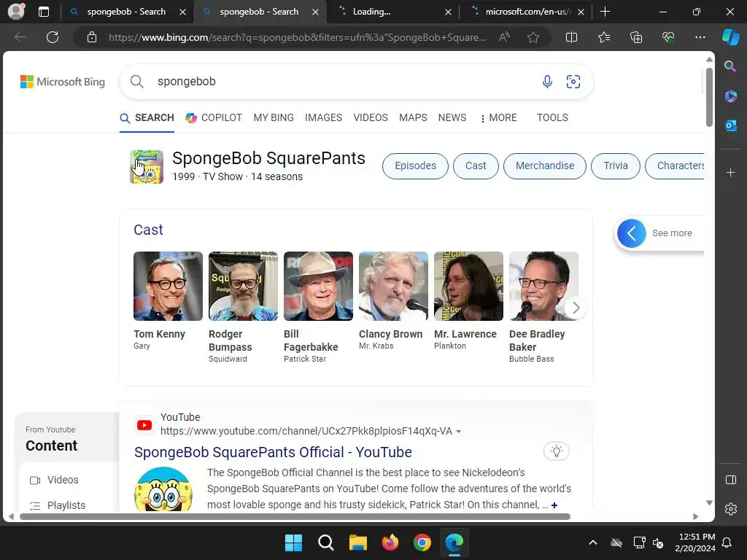
Task: Expand the description plus sign
Action: pos(554,505)
